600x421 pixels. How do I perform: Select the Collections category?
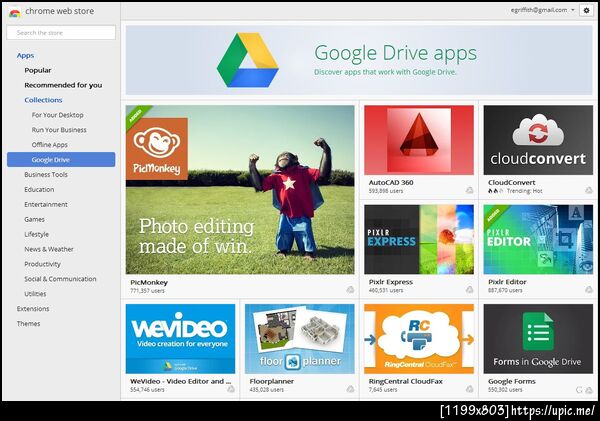coord(43,100)
